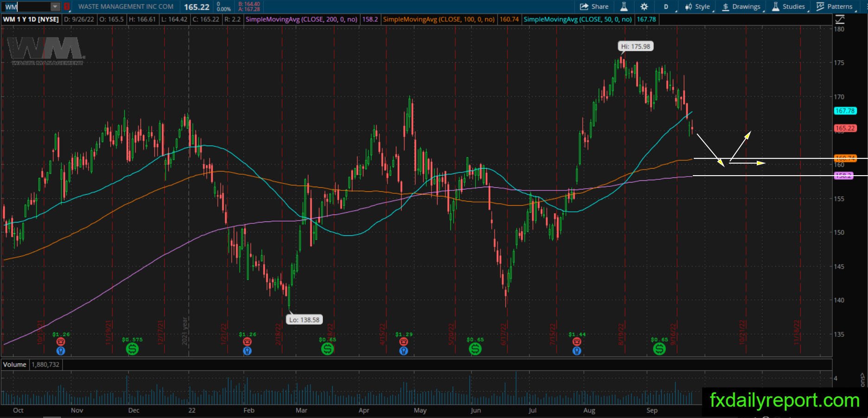Viewport: 868px width, 418px height.
Task: Click the red clipboard link icon
Action: (67, 6)
